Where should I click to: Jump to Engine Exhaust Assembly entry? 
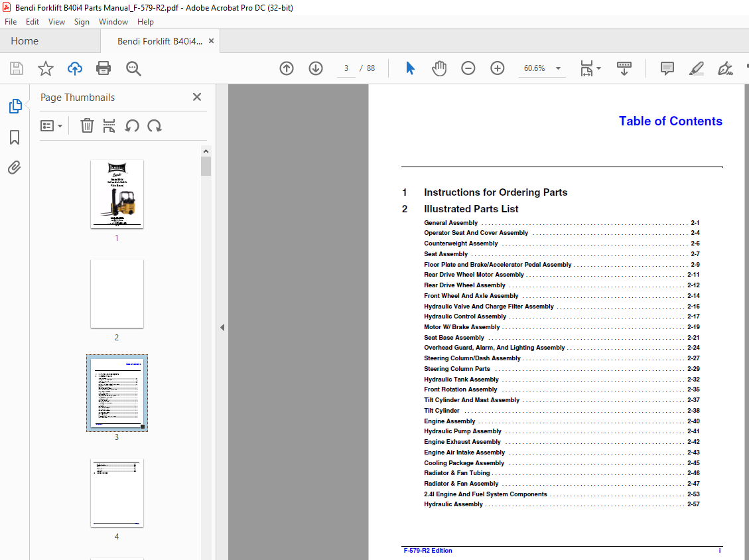[562, 442]
